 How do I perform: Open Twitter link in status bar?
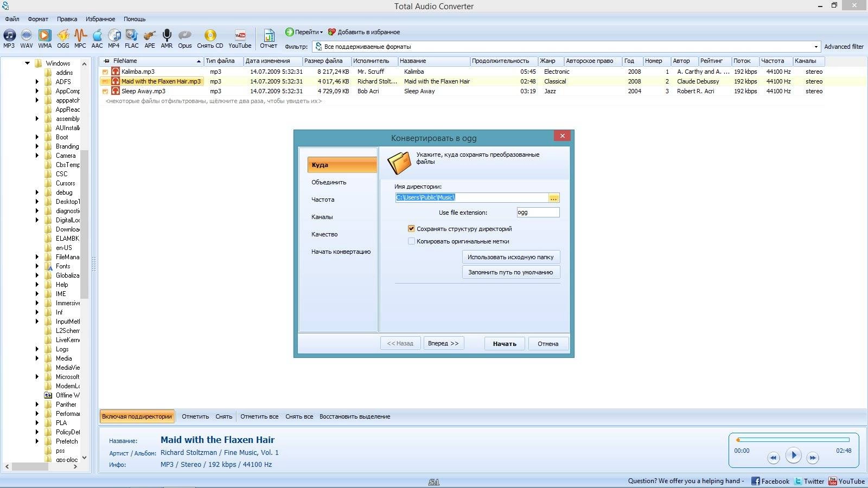[809, 481]
